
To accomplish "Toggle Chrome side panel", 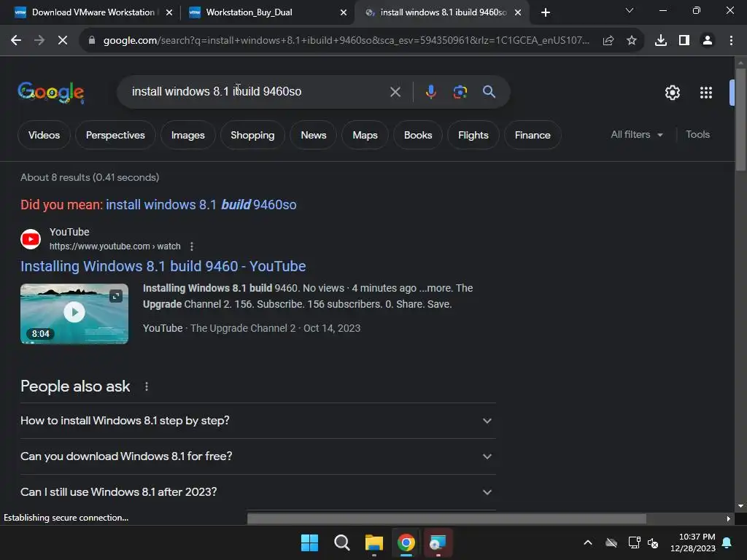I will pos(684,41).
